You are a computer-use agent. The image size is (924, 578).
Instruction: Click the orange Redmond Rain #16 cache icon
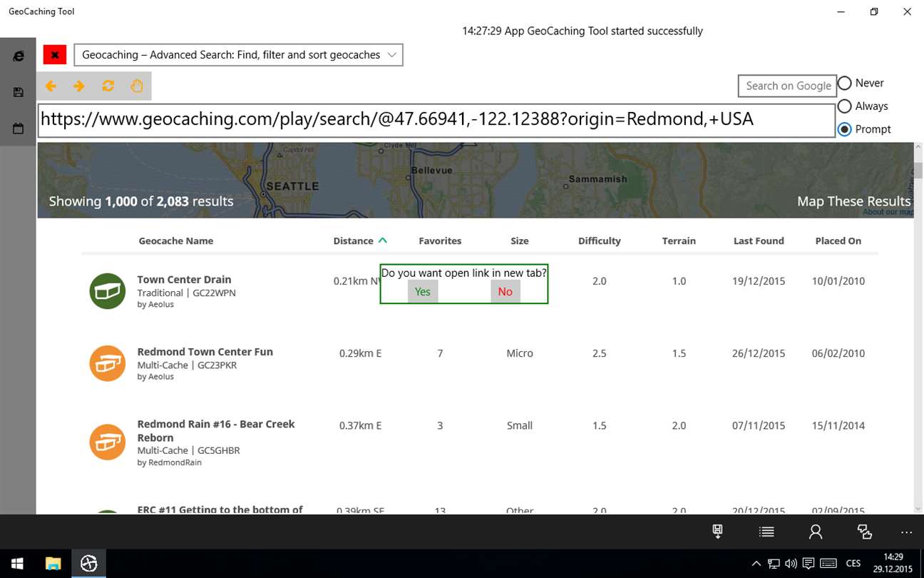[x=108, y=442]
